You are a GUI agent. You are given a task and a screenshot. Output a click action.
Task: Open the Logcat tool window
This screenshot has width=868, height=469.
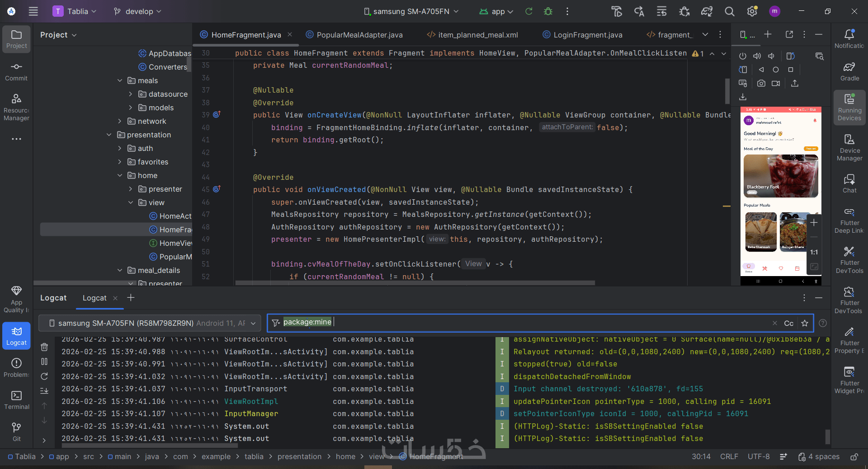(x=16, y=336)
